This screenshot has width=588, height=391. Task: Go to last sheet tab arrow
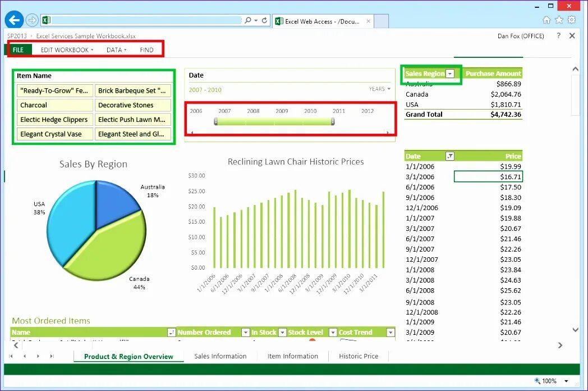pos(52,356)
